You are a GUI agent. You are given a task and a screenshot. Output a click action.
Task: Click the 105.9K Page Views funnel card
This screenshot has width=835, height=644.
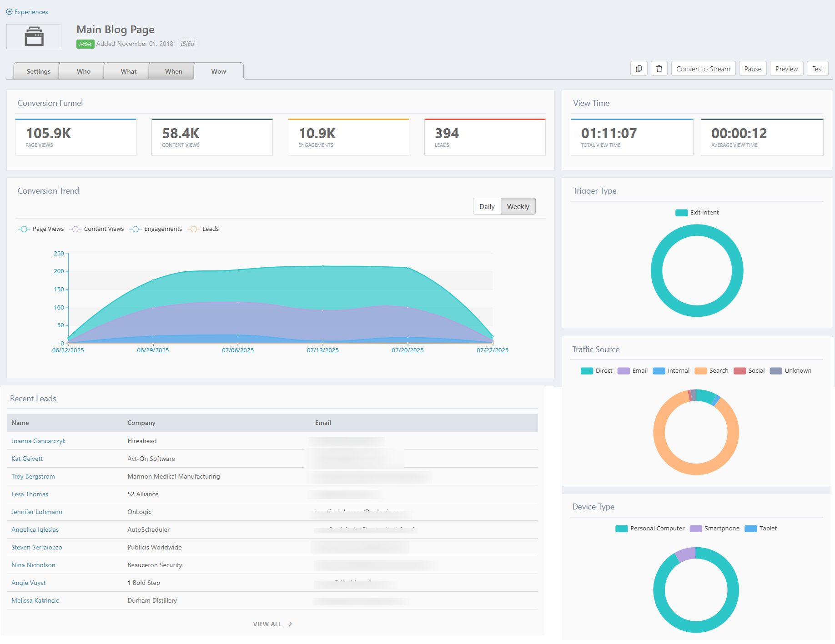76,137
